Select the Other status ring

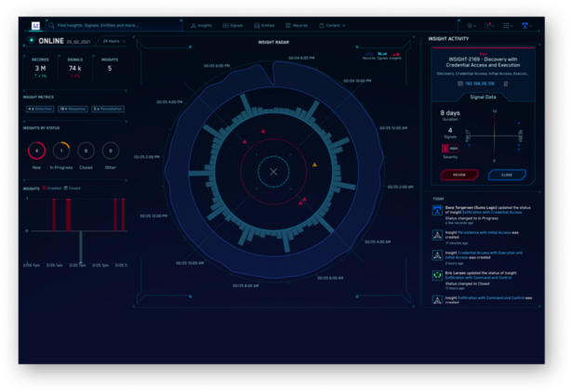(x=111, y=150)
